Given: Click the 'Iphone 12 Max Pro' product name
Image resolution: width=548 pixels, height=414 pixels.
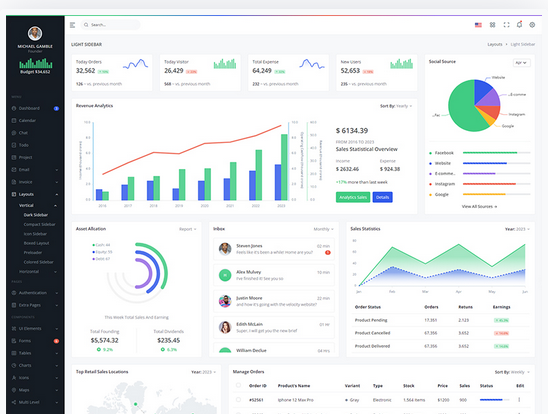Looking at the screenshot, I should pyautogui.click(x=295, y=400).
